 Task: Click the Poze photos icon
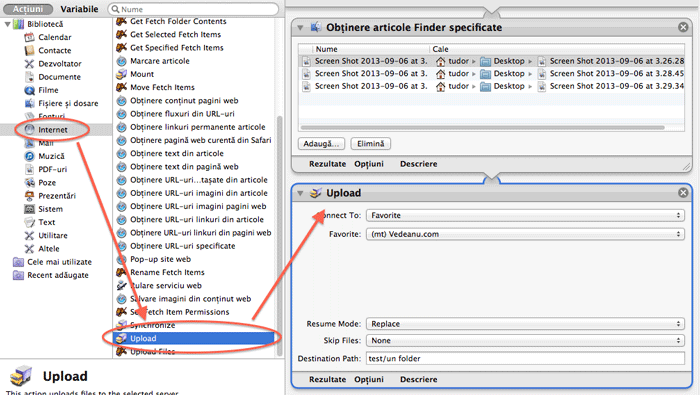pyautogui.click(x=29, y=183)
